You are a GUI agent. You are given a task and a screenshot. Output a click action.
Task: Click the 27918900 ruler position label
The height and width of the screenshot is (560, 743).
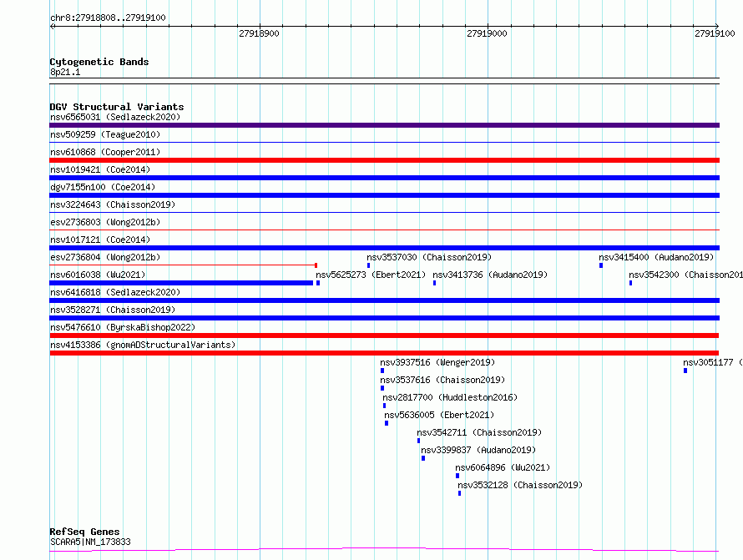pyautogui.click(x=259, y=33)
